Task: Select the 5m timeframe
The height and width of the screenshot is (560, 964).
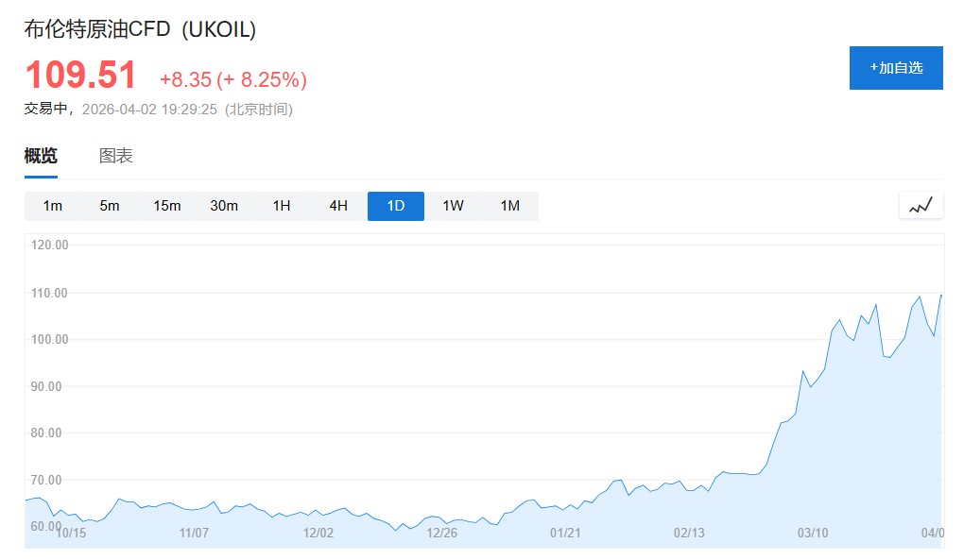Action: [110, 206]
